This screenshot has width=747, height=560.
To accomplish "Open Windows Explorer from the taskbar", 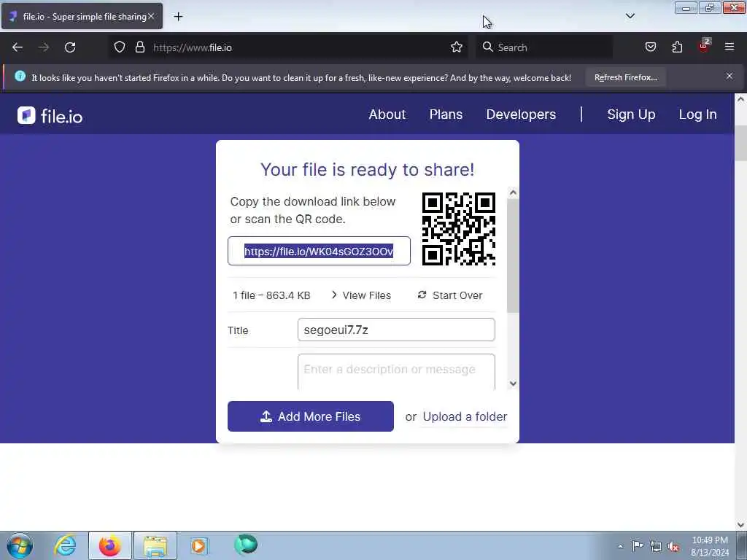I will click(x=155, y=545).
